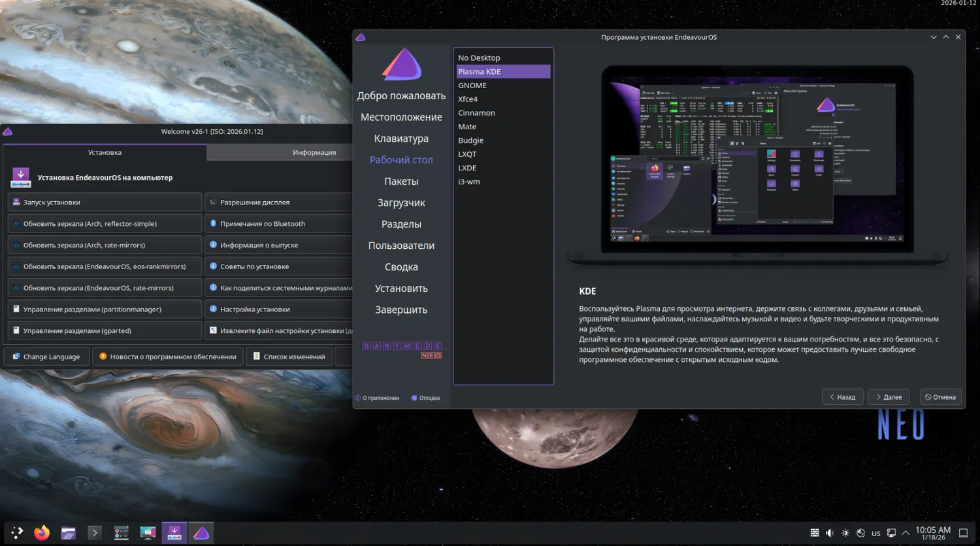
Task: Expand the hidden system tray icons arrow
Action: point(906,533)
